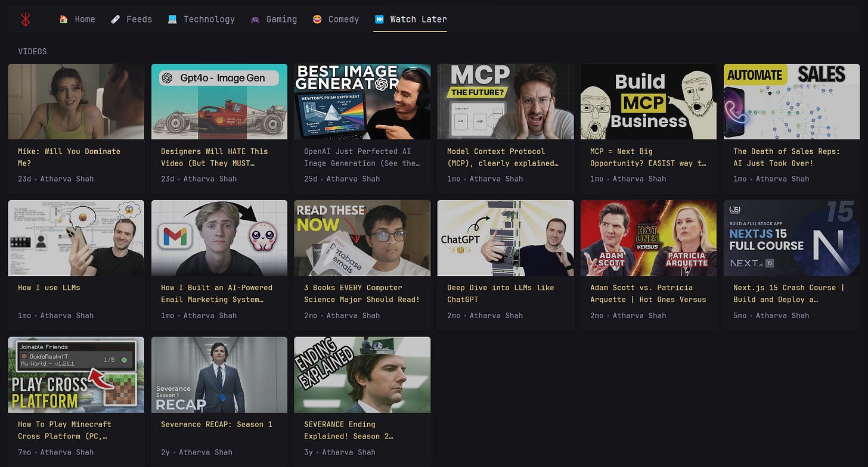This screenshot has width=868, height=467.
Task: Open 'SEVERANCE Ending Explained! Season 2' title
Action: click(349, 430)
